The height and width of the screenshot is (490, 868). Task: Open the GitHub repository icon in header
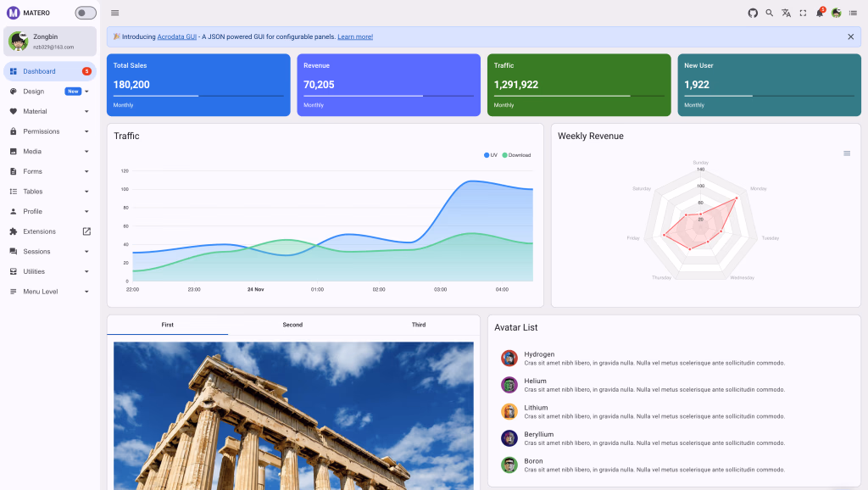pyautogui.click(x=753, y=13)
